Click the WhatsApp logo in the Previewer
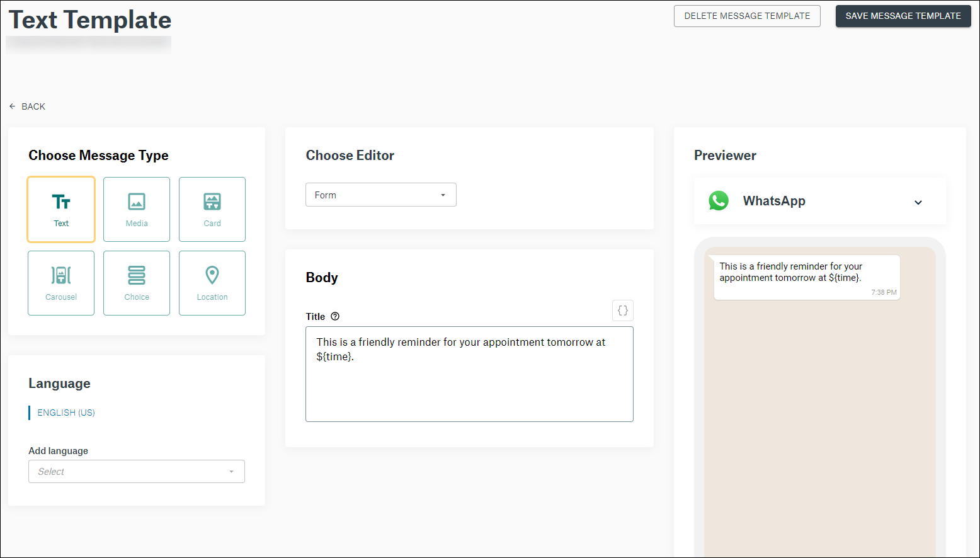The width and height of the screenshot is (980, 558). 719,200
